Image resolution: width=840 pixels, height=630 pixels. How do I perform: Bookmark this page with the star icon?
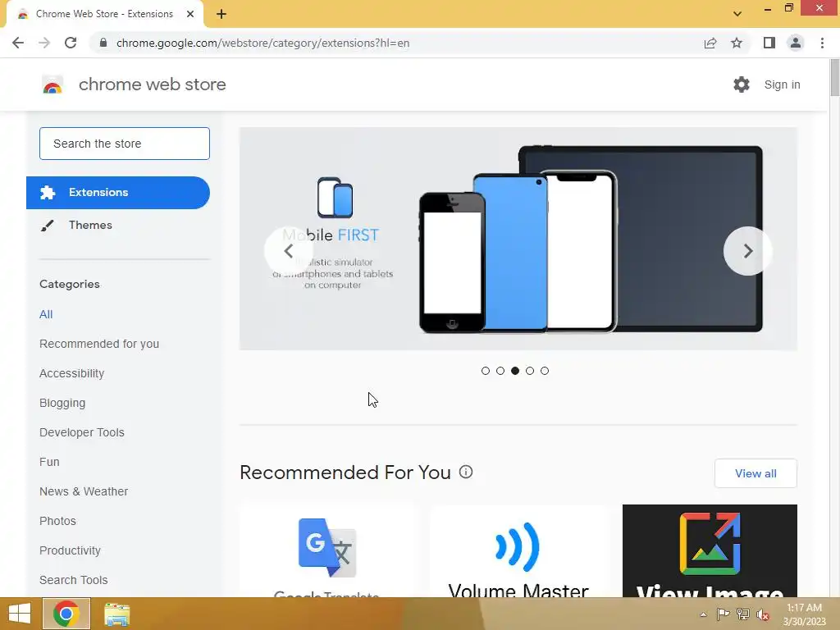coord(737,43)
